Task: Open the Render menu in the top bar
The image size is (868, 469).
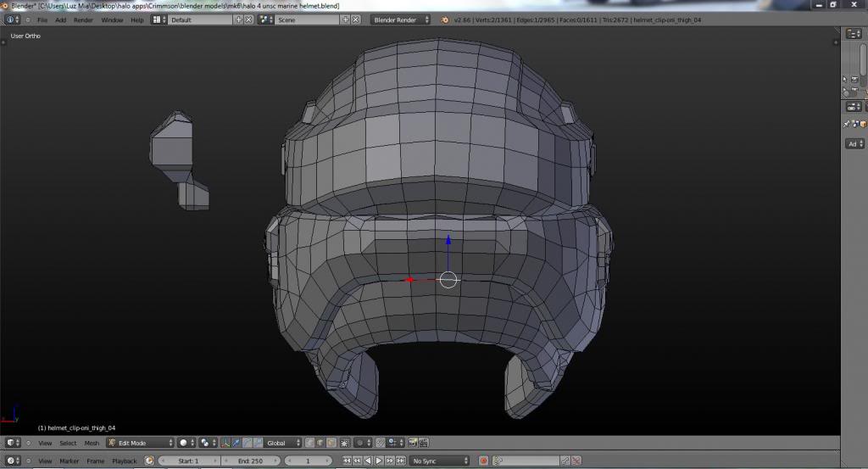Action: (83, 20)
